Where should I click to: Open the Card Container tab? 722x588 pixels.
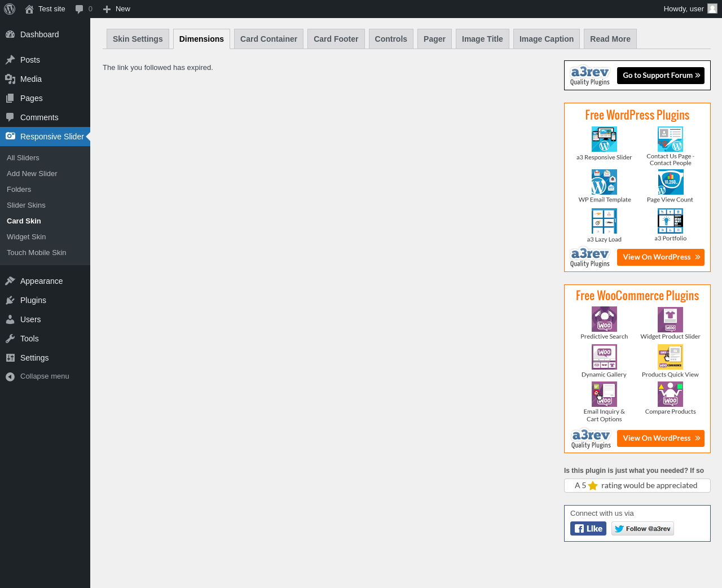point(268,39)
